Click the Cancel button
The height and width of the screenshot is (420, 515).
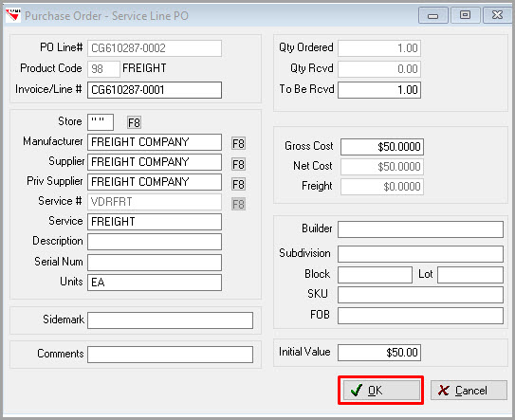(469, 390)
